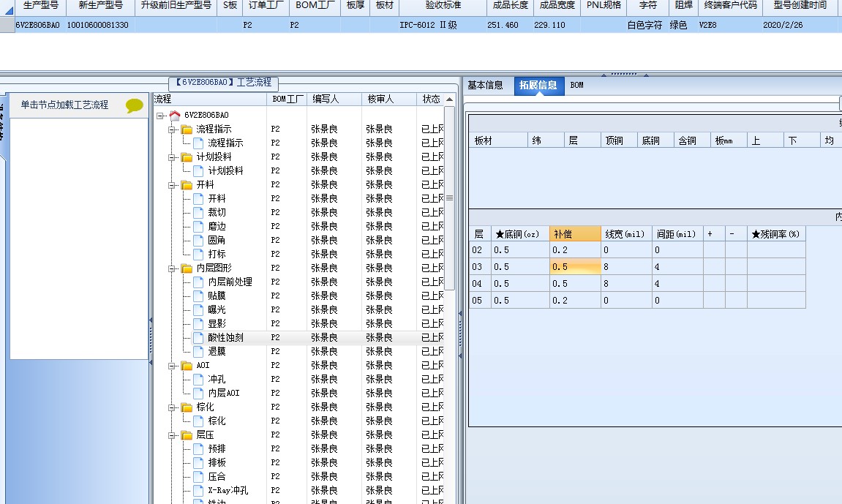Click document icon beside 打标

pyautogui.click(x=198, y=254)
